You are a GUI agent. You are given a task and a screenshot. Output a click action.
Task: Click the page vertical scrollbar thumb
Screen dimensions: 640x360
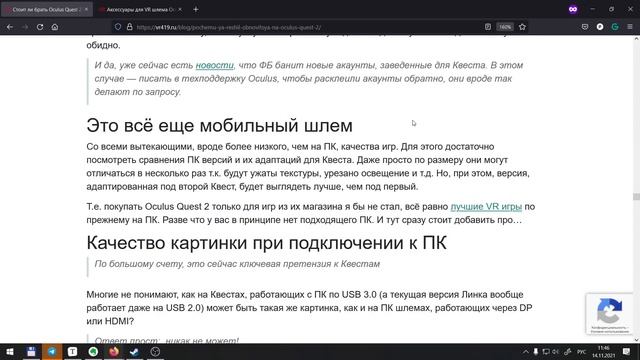pos(636,197)
